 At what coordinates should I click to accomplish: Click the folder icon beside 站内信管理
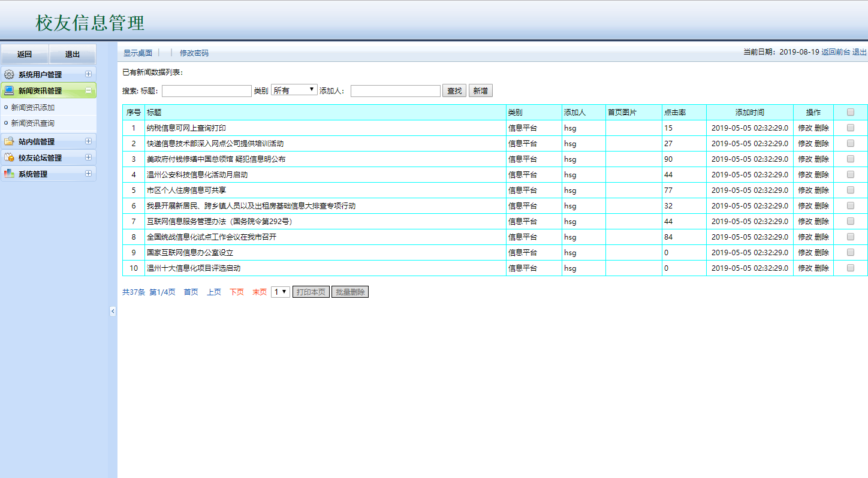tap(8, 141)
